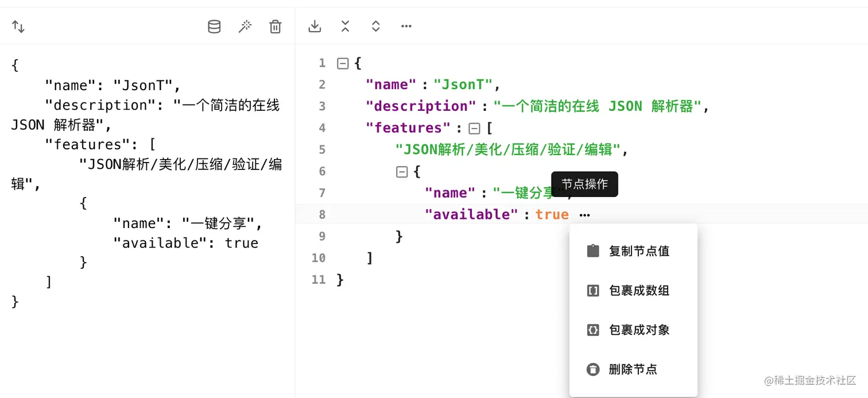Click the "name" key on line 2

[x=391, y=84]
